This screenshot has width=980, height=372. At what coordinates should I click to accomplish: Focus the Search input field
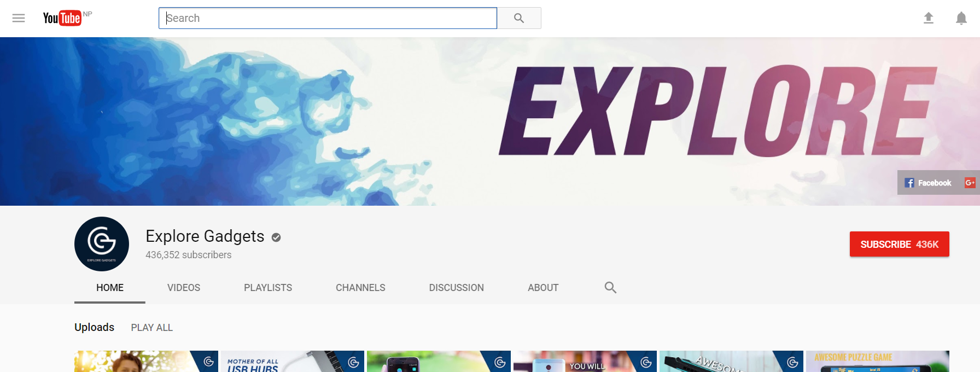[328, 18]
